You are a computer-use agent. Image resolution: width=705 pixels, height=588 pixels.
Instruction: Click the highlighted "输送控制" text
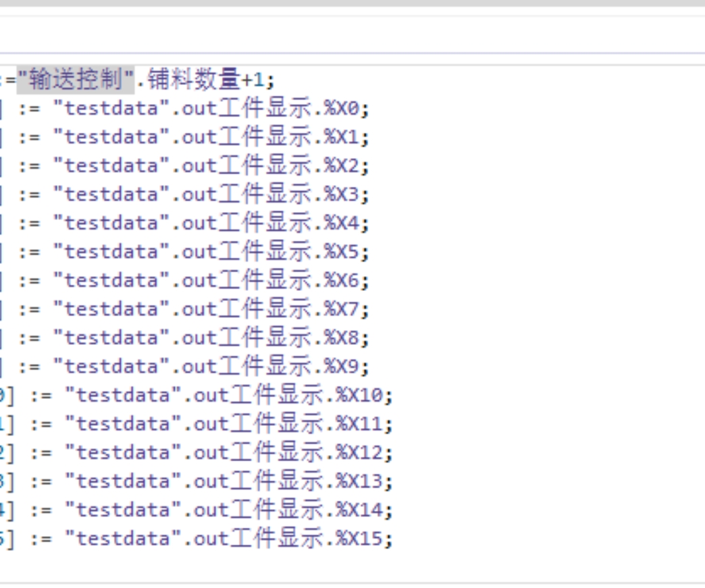click(75, 80)
